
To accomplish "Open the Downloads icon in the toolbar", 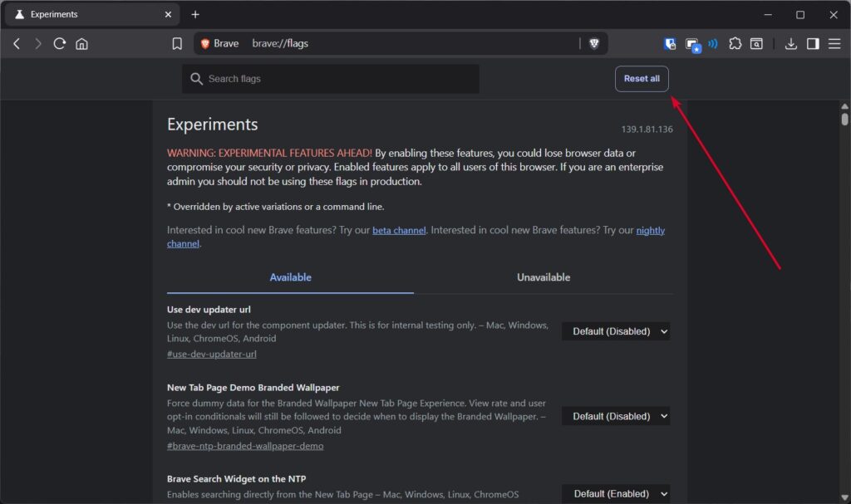I will (x=791, y=44).
